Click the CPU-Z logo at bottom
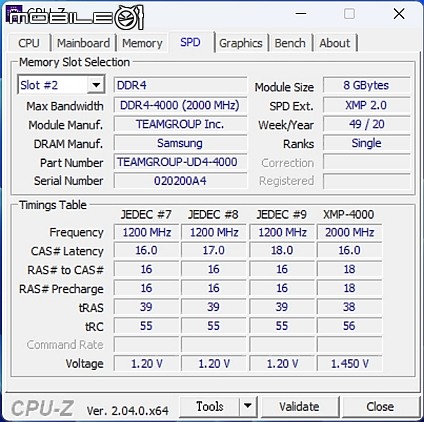 42,408
